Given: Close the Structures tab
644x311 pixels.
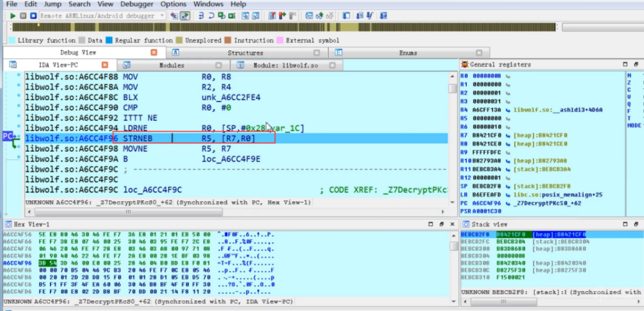Looking at the screenshot, I should coord(317,53).
